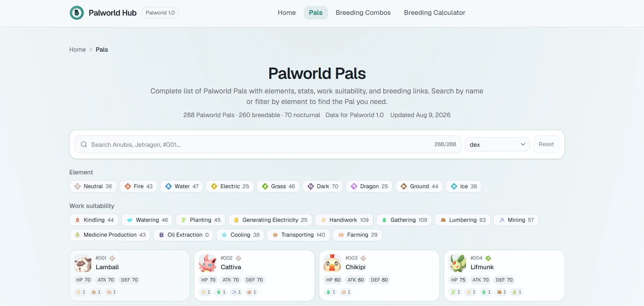Click the Lamball #001 dex number
The image size is (644, 306).
(101, 258)
